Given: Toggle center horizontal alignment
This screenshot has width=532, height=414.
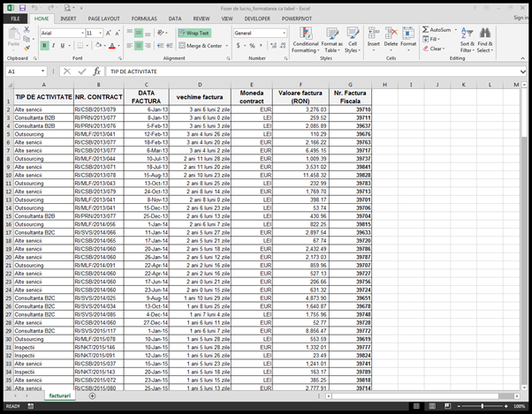Looking at the screenshot, I should tap(139, 45).
